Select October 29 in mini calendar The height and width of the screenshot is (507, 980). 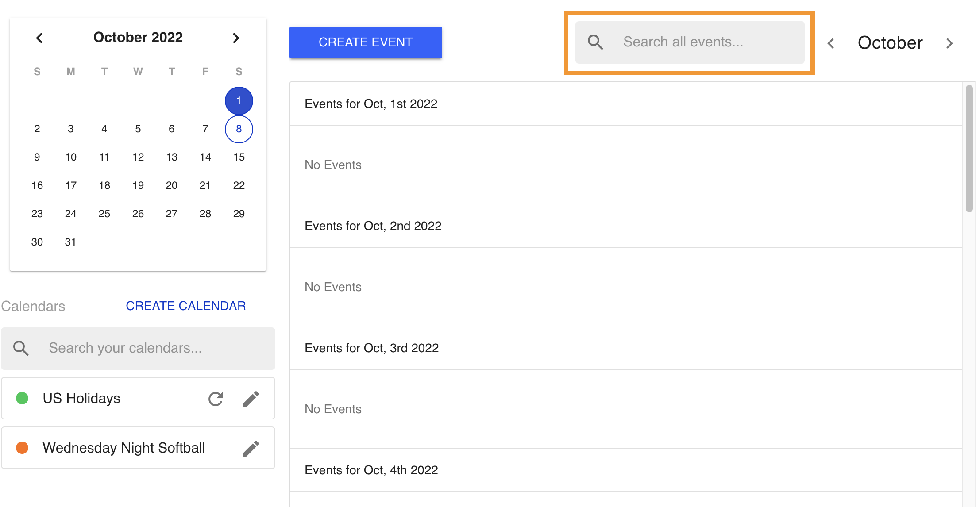239,214
